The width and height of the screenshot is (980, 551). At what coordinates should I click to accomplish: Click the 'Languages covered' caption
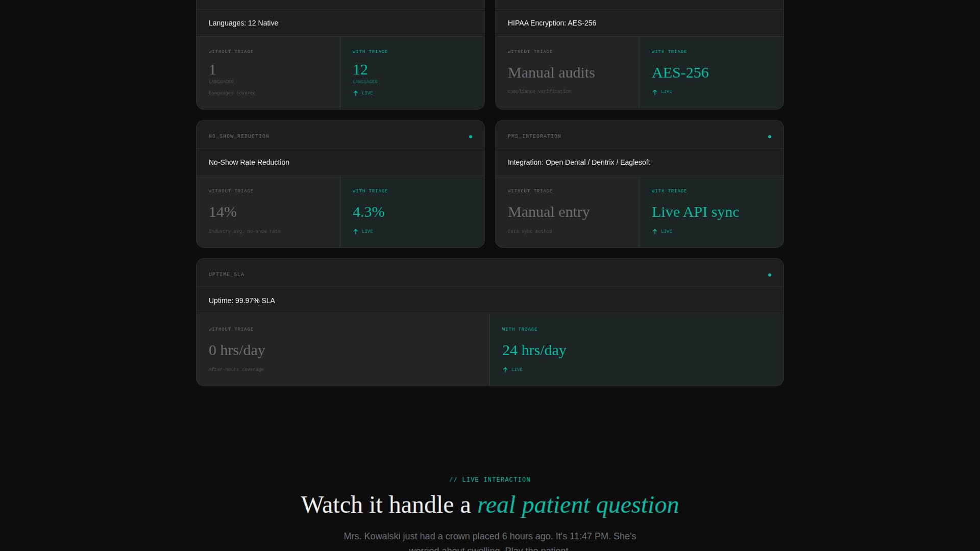click(232, 93)
